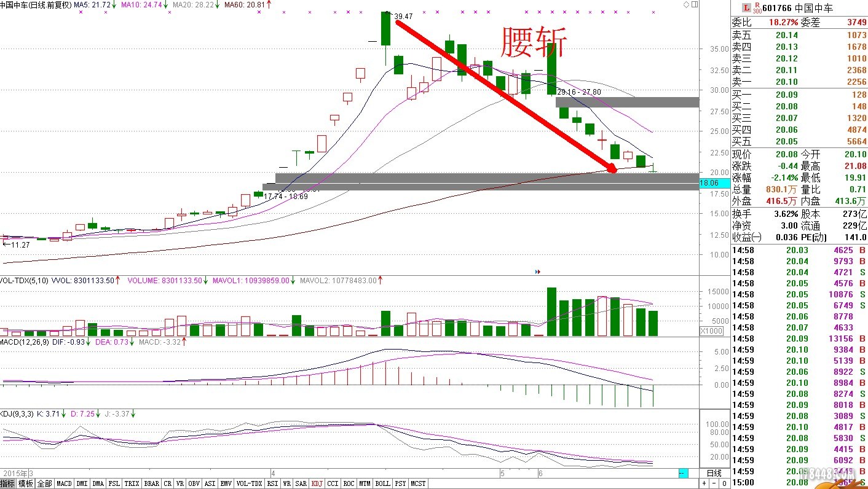Click the 卖一 20.10 ask row
The height and width of the screenshot is (489, 868).
tap(799, 82)
